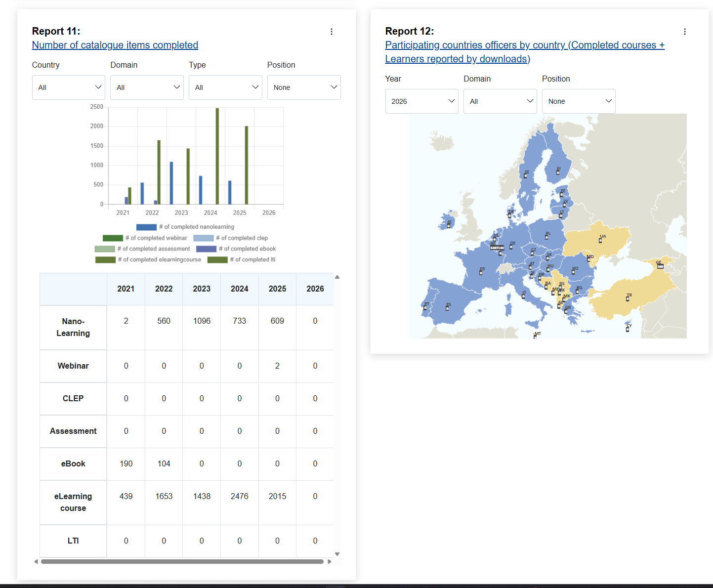
Task: Expand the Position dropdown in Report 12
Action: (x=579, y=101)
